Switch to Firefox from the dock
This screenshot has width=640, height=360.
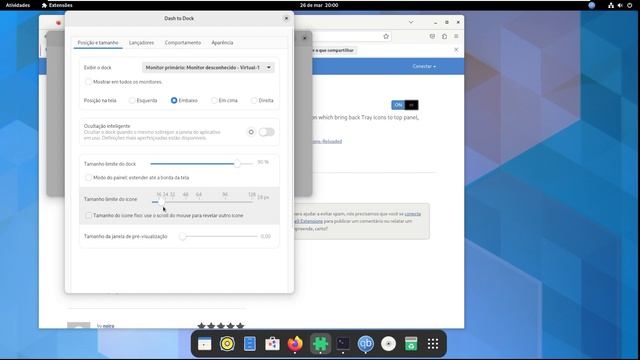[x=295, y=344]
